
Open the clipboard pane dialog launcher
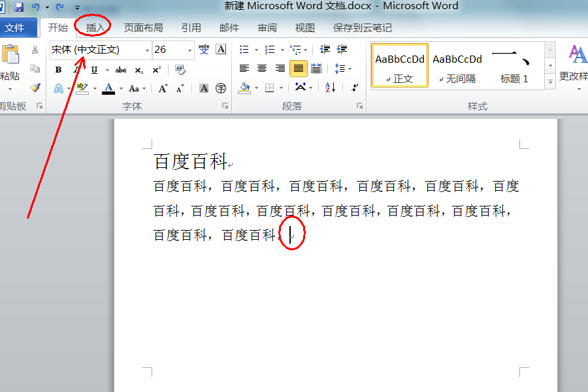point(39,106)
